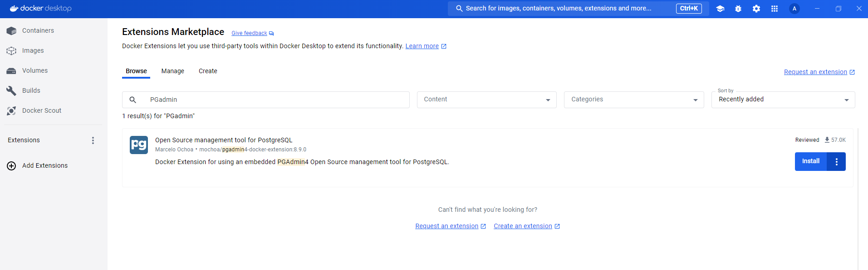Minimize the Docker Desktop window
The height and width of the screenshot is (270, 868).
(x=817, y=9)
